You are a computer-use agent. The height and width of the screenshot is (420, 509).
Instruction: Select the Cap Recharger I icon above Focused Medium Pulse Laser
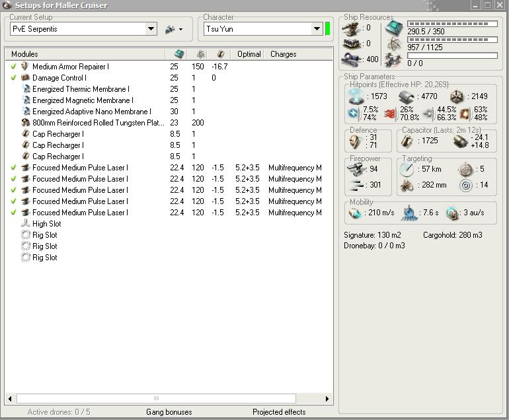click(26, 157)
